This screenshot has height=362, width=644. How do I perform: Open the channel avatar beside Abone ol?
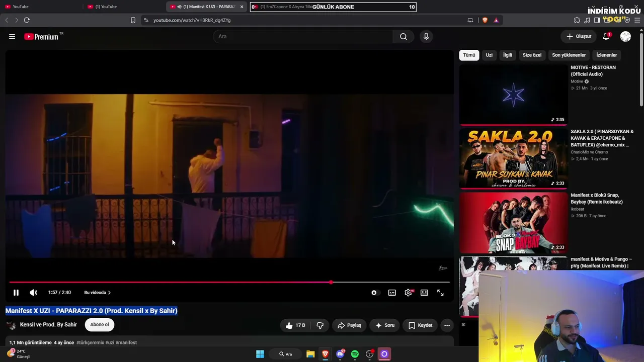[x=11, y=325]
